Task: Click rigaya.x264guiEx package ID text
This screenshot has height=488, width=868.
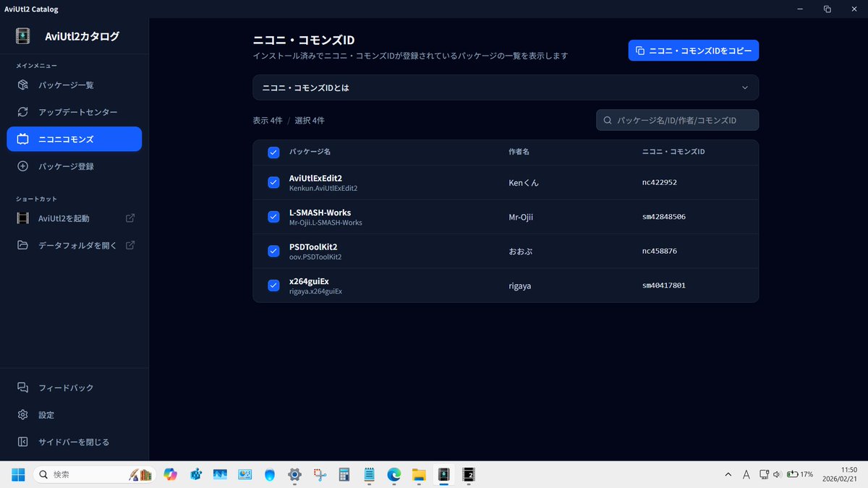Action: tap(315, 291)
